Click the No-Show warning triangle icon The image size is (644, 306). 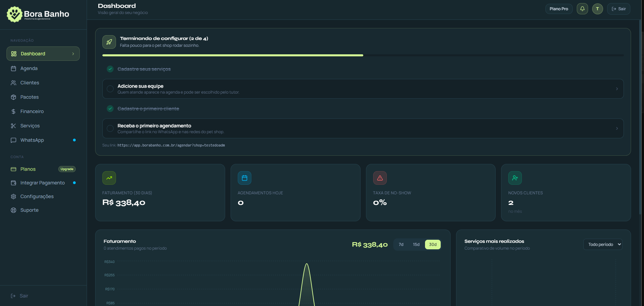pyautogui.click(x=380, y=178)
